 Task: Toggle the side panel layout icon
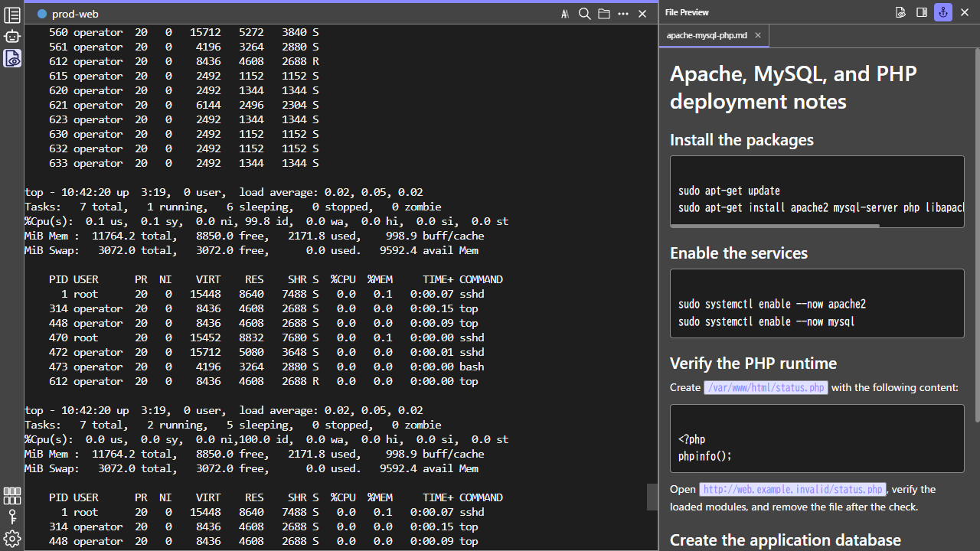coord(922,12)
